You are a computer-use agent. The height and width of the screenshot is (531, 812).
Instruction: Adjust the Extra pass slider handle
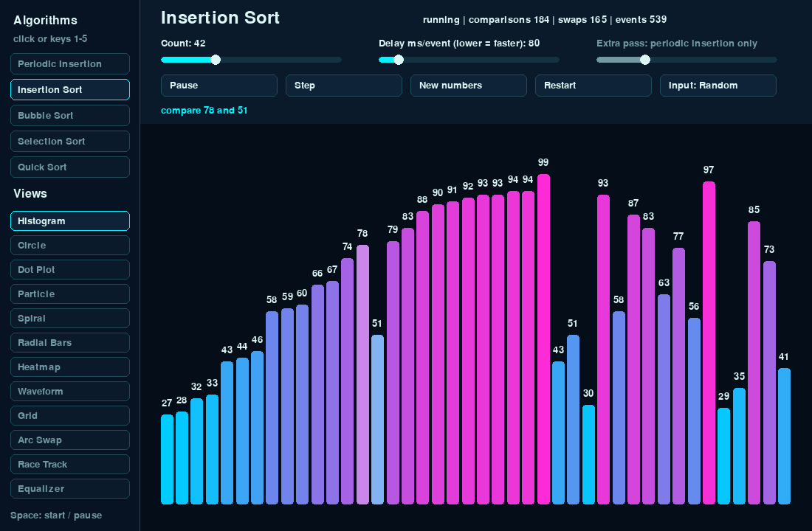[644, 60]
